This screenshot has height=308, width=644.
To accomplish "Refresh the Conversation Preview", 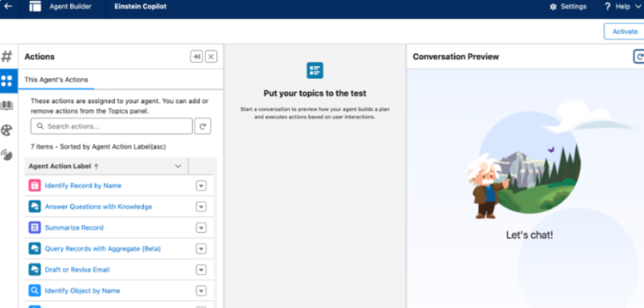I will tap(639, 57).
